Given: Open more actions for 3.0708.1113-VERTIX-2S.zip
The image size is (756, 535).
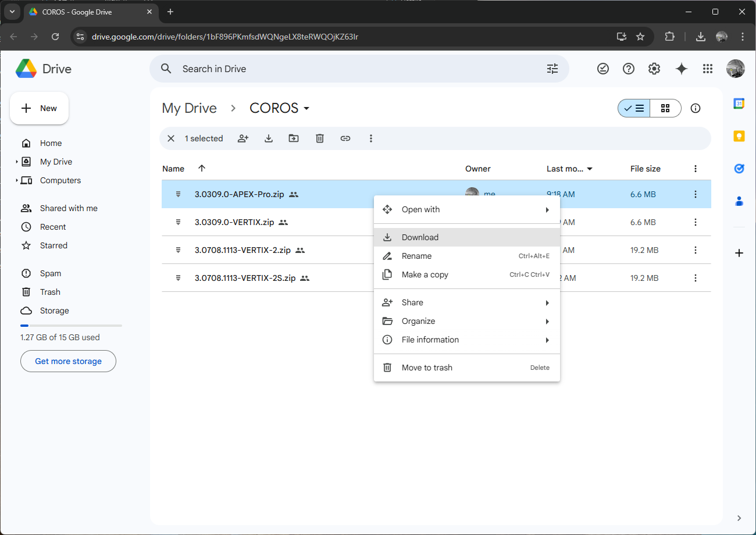Looking at the screenshot, I should [x=696, y=278].
